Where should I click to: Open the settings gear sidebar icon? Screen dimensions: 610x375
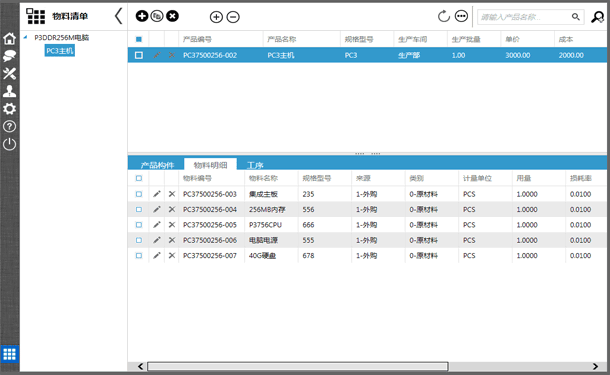coord(9,109)
